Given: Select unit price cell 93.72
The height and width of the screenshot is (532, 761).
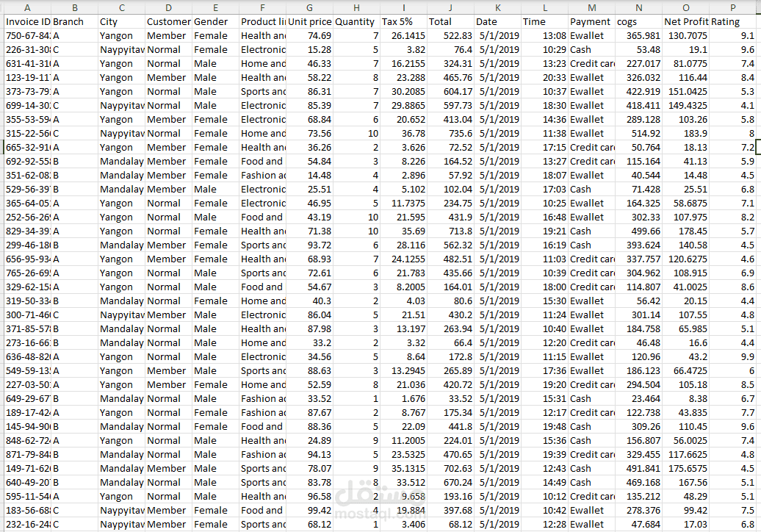Looking at the screenshot, I should click(309, 245).
